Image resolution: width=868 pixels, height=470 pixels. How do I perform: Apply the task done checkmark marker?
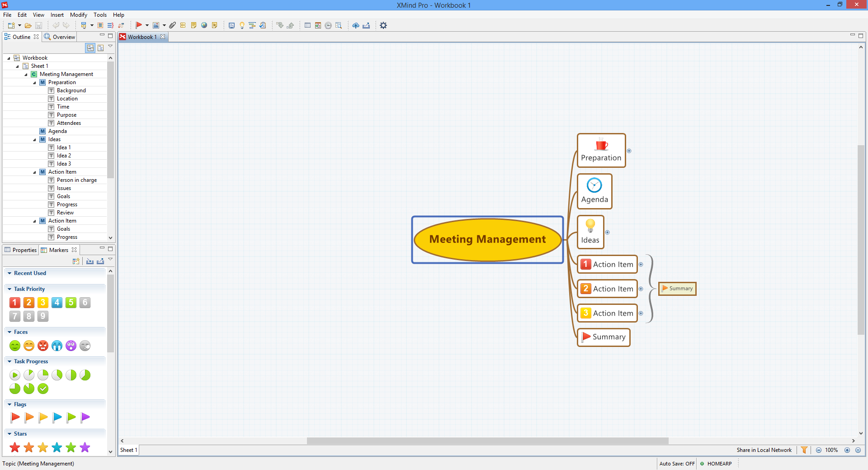[43, 389]
